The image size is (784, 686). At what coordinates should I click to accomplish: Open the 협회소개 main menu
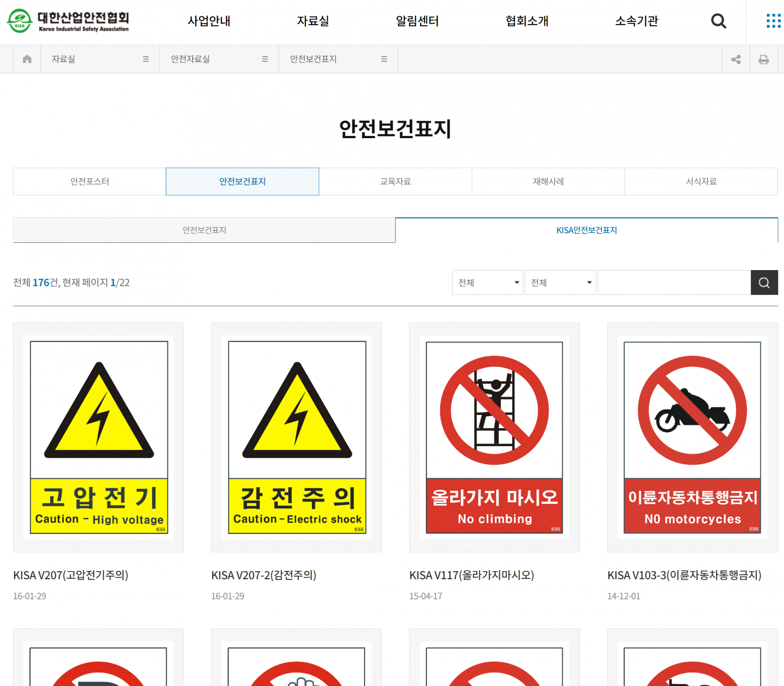coord(527,21)
